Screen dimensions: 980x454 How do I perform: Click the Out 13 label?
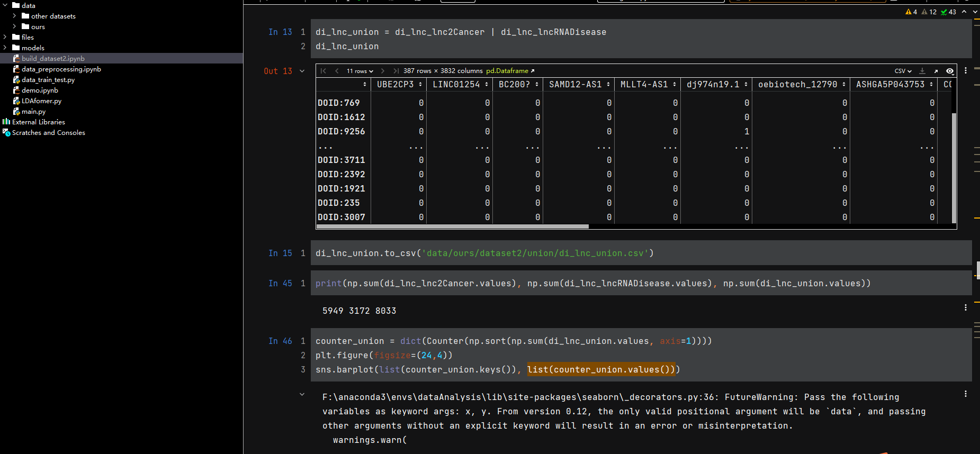(278, 71)
